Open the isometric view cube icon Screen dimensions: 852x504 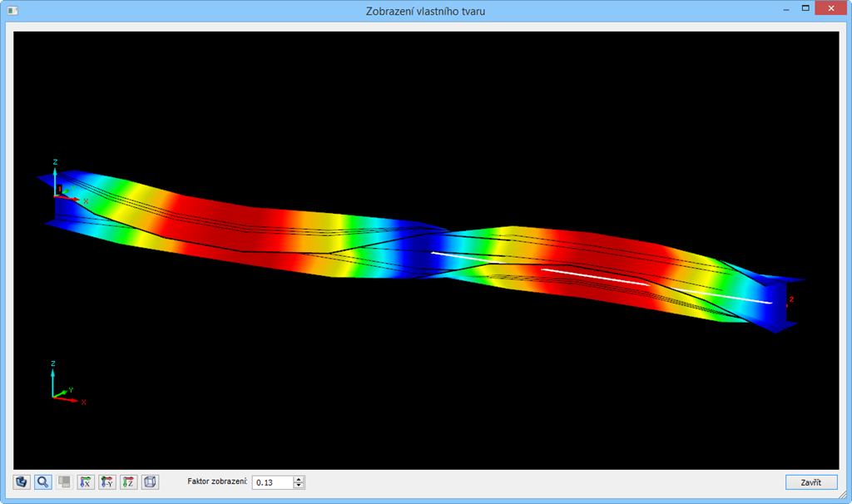coord(150,482)
